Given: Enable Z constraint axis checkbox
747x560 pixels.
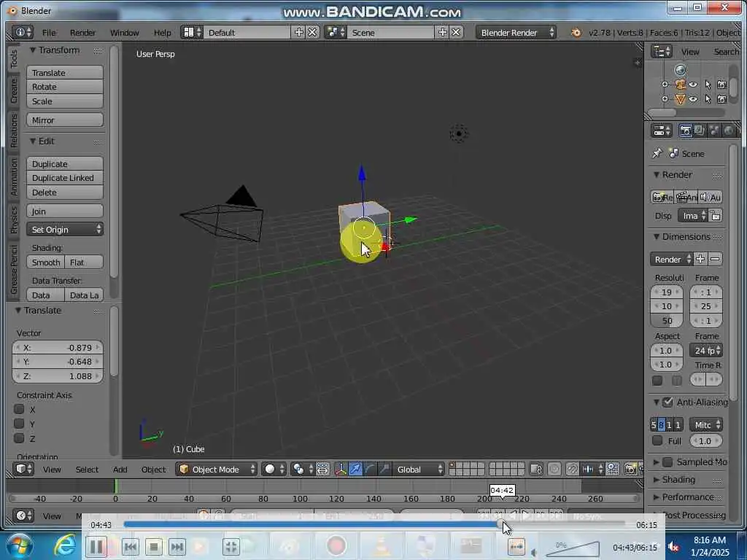Looking at the screenshot, I should [19, 438].
